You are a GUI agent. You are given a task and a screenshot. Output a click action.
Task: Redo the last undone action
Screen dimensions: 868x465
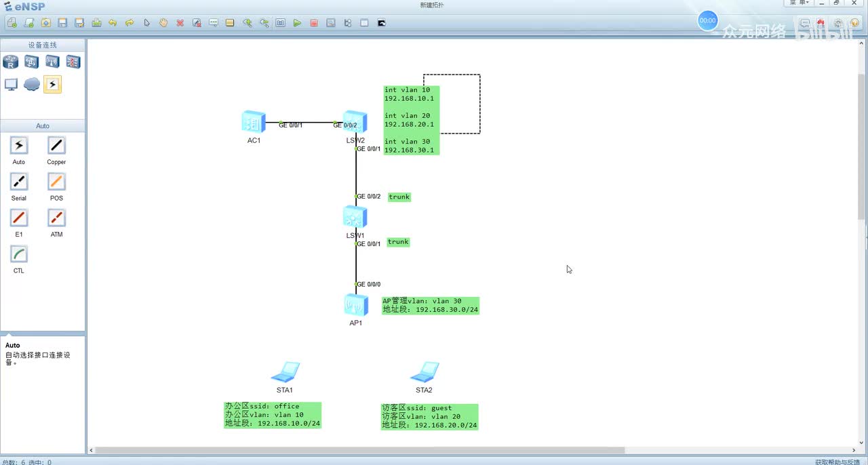tap(130, 22)
